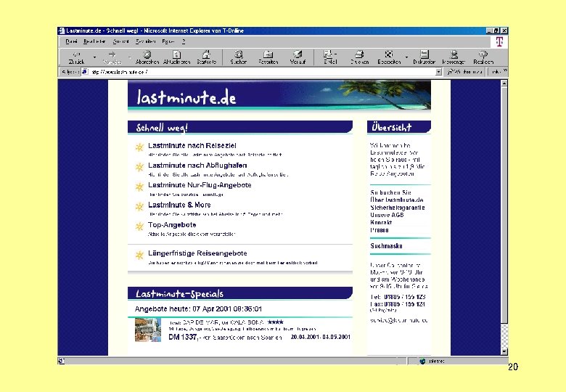566x392 pixels.
Task: Open Lastminute & More link
Action: [179, 205]
